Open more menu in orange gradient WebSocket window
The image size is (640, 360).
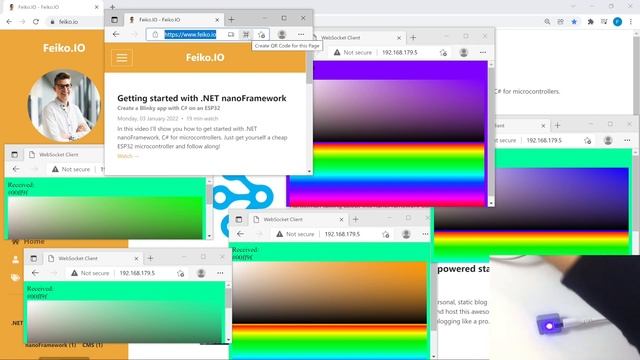tap(425, 234)
